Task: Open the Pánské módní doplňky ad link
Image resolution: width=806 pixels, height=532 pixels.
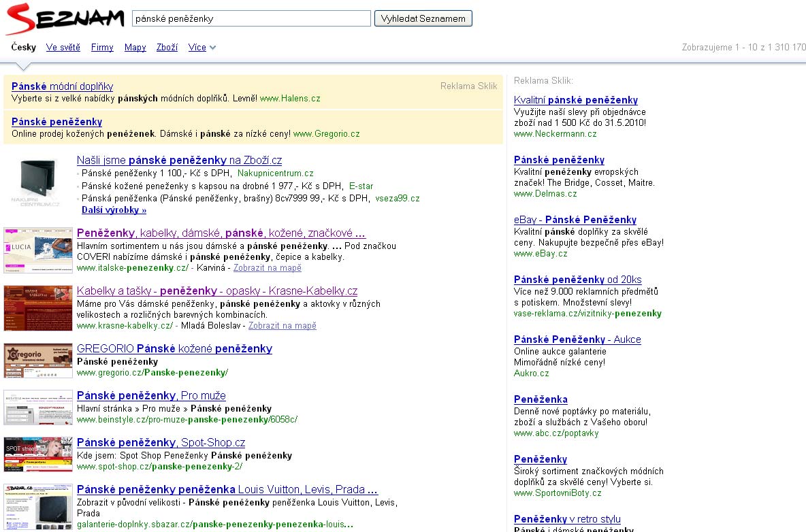Action: click(x=62, y=86)
